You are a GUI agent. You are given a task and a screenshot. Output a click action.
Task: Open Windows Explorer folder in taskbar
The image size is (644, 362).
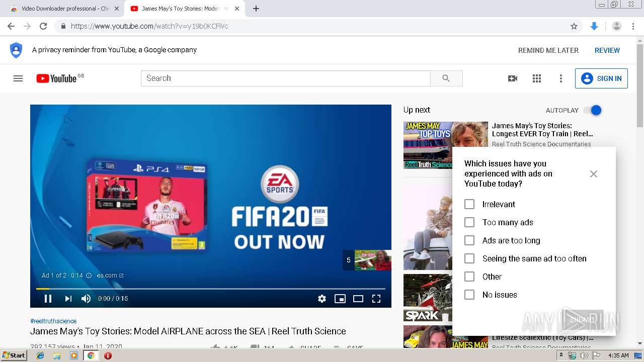click(x=57, y=355)
